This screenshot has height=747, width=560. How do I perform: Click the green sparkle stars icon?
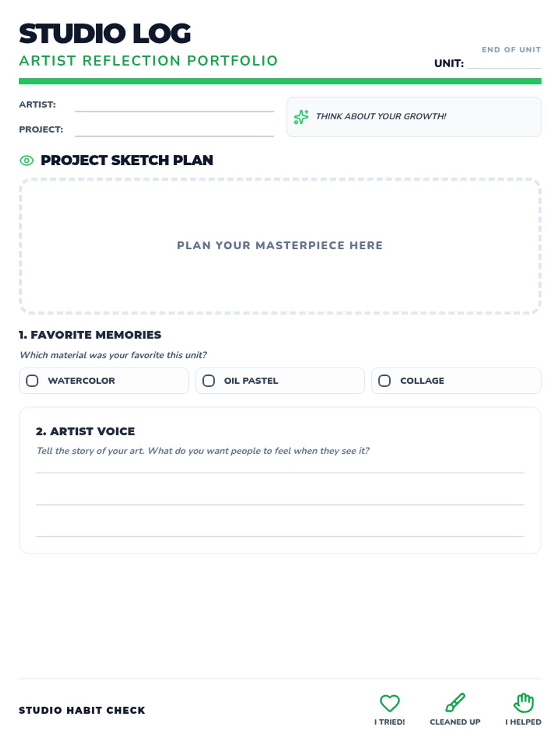point(301,117)
